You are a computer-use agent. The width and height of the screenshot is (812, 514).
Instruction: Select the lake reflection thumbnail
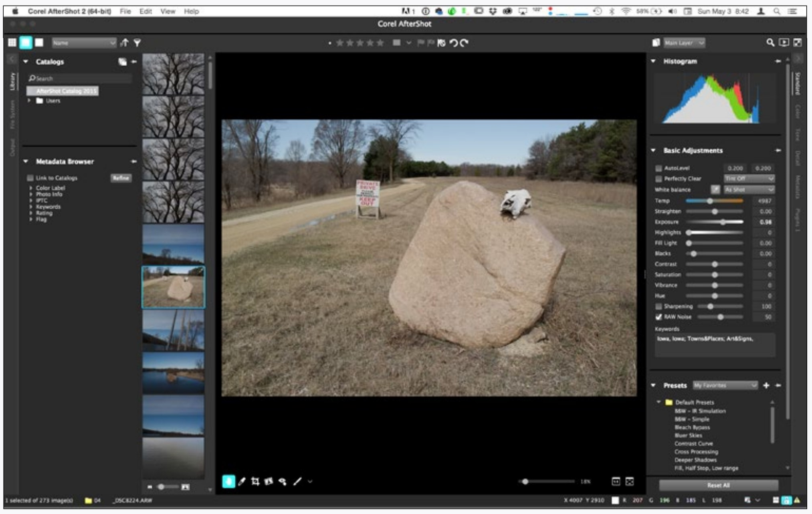coord(173,373)
